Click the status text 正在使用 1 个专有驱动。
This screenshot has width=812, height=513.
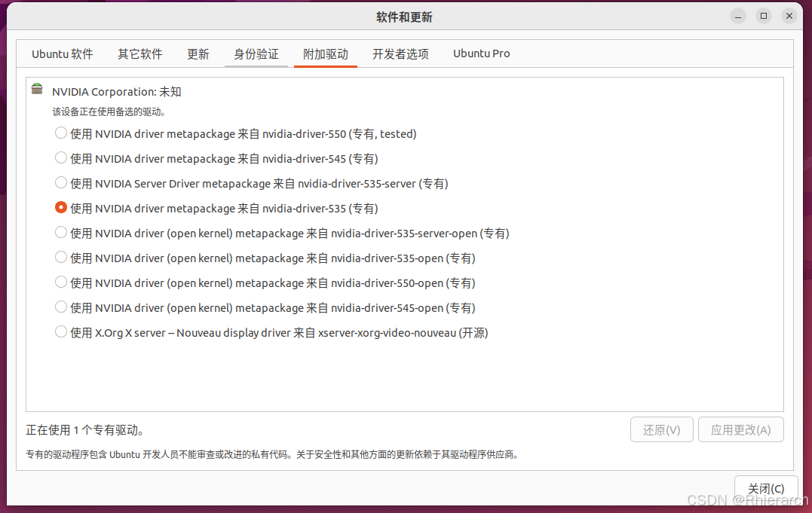85,430
